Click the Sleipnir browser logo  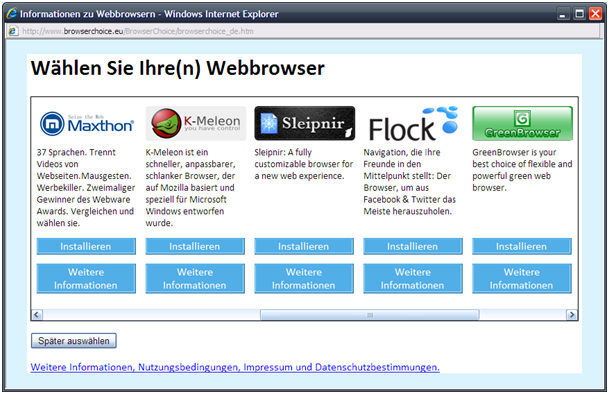click(x=304, y=123)
